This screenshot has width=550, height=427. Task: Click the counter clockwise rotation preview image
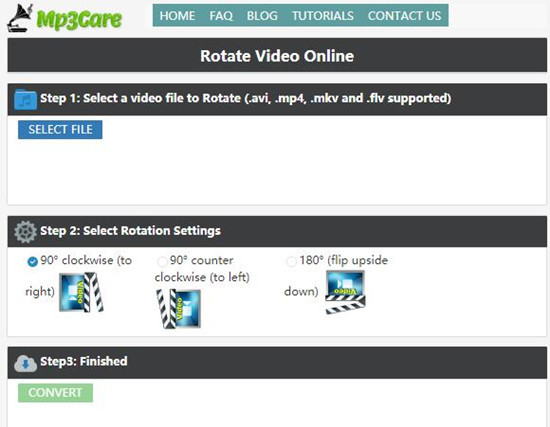(179, 309)
